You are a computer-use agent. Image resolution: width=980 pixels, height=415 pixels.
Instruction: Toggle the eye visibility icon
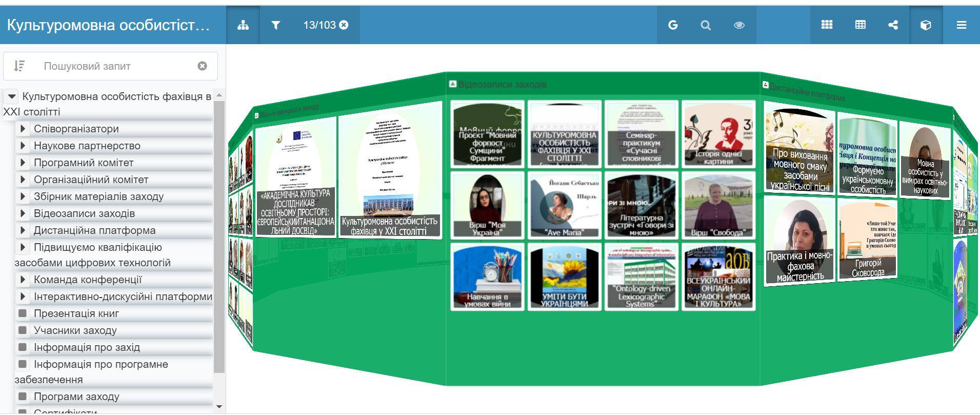coord(739,25)
